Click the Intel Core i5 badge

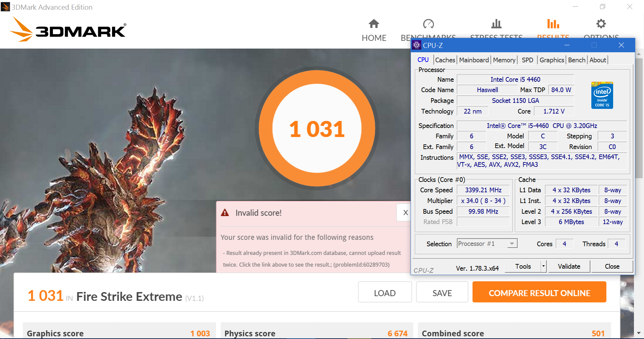tap(602, 95)
